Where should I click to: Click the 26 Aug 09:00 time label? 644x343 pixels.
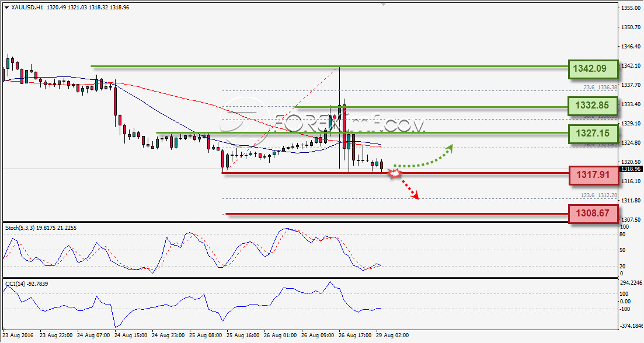[x=318, y=335]
